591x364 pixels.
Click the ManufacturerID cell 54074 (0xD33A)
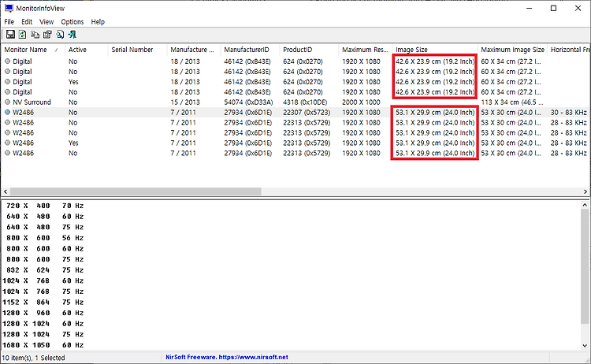click(x=248, y=102)
